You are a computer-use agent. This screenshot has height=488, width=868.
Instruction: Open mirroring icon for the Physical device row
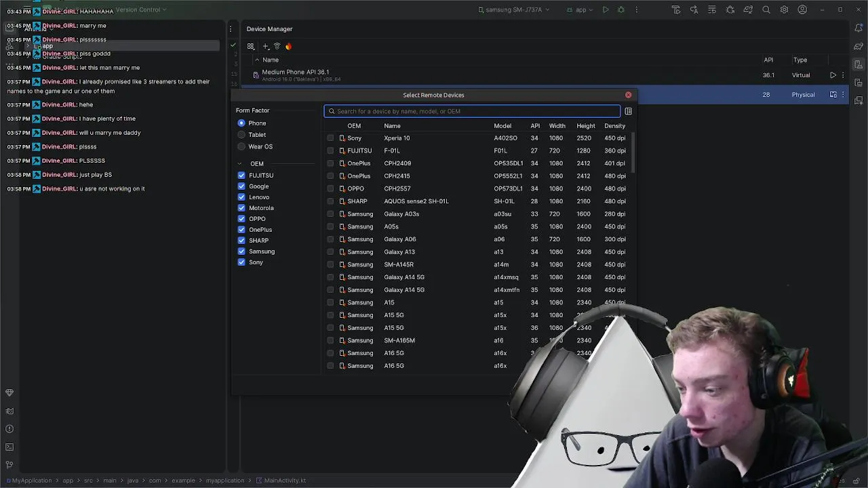tap(833, 95)
